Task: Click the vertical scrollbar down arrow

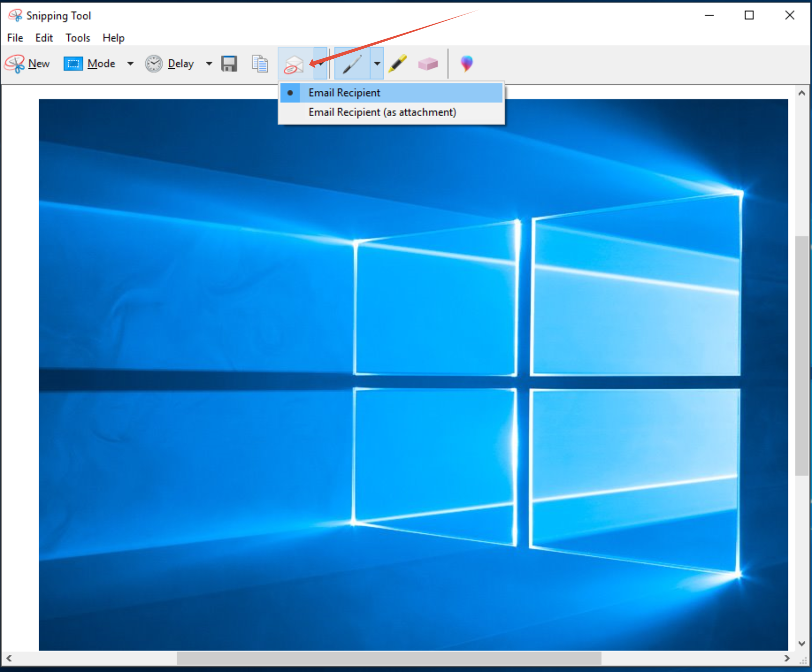Action: [x=801, y=643]
